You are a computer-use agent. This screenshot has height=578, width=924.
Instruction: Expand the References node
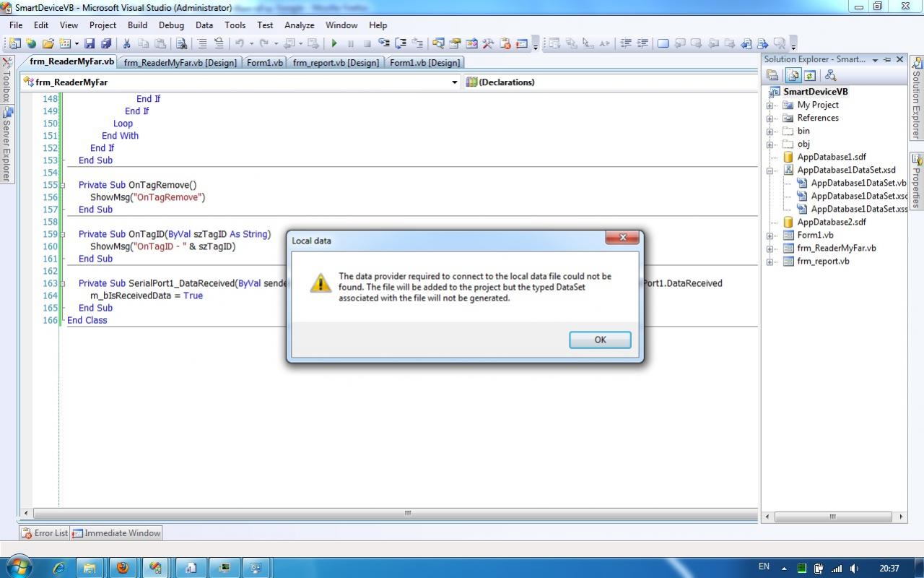pos(770,118)
